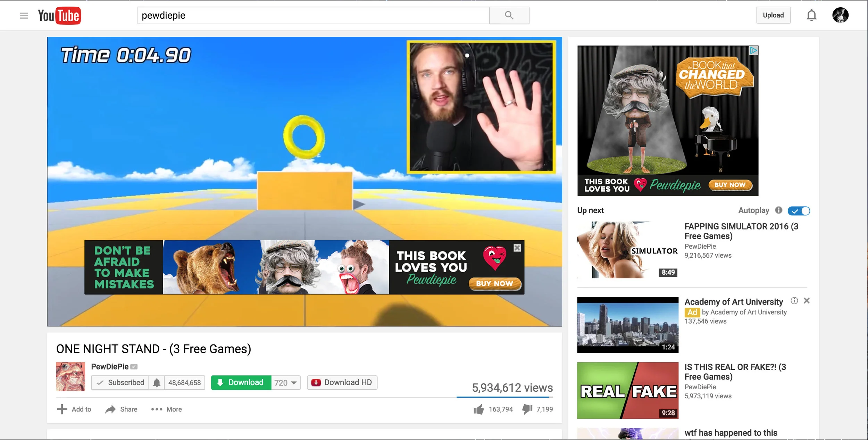The height and width of the screenshot is (440, 868).
Task: Open Academy of Art University ad title
Action: point(734,302)
